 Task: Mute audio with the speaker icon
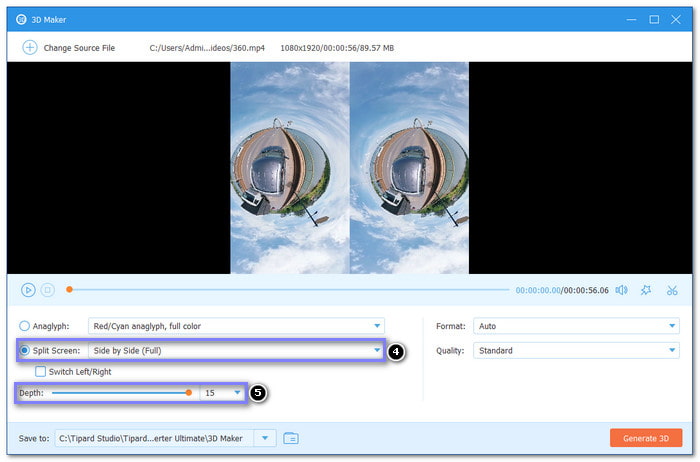click(x=621, y=290)
